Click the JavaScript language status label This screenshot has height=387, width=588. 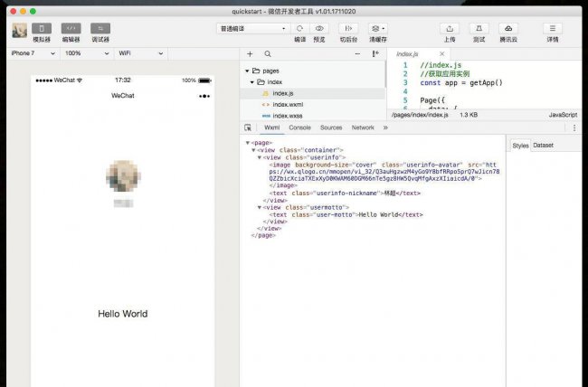click(563, 115)
